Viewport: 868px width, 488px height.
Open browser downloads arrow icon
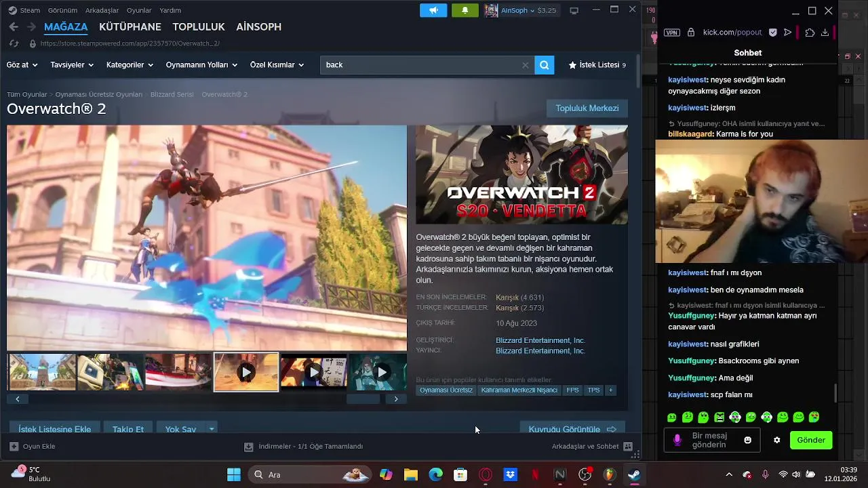825,33
